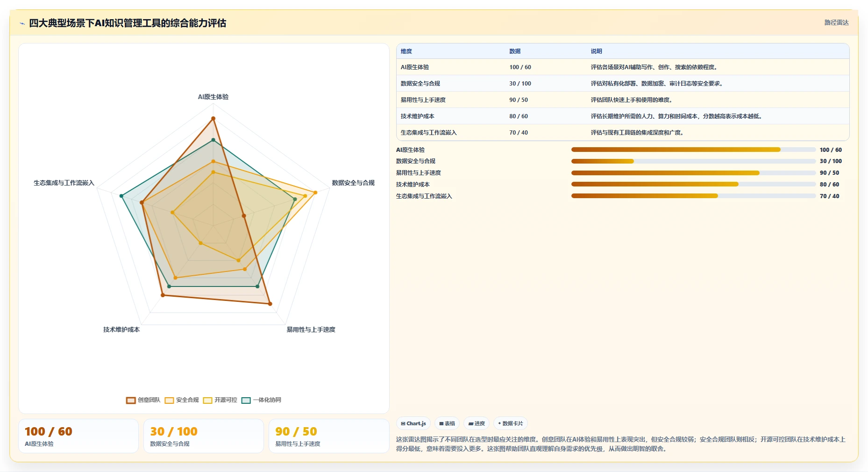This screenshot has height=472, width=868.
Task: Open the 90 / 50 易用性与上手速度 stat card
Action: coord(329,436)
